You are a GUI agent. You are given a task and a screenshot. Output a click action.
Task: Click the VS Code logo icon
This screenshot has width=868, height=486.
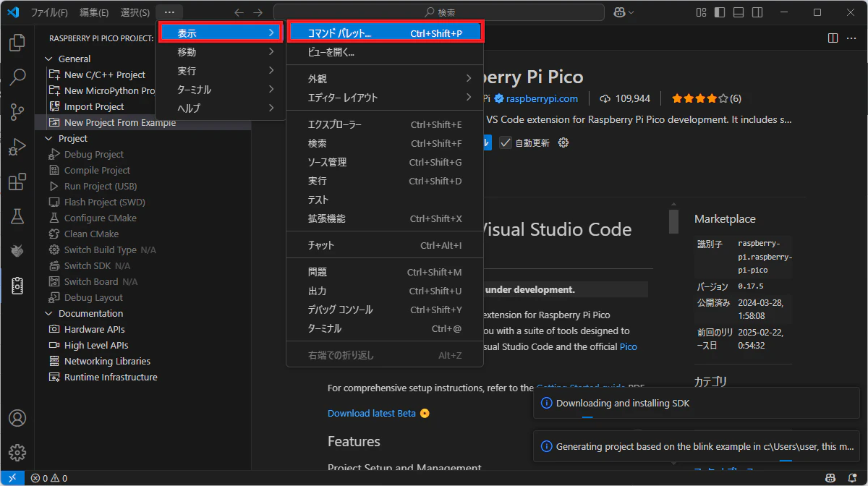pyautogui.click(x=12, y=12)
